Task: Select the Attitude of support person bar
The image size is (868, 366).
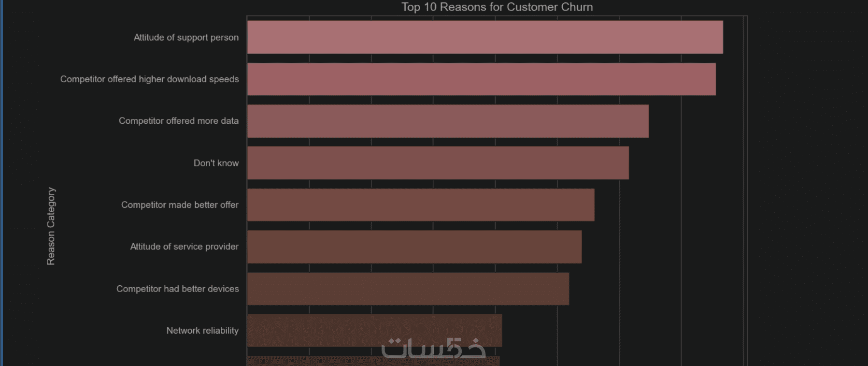Action: [x=484, y=37]
